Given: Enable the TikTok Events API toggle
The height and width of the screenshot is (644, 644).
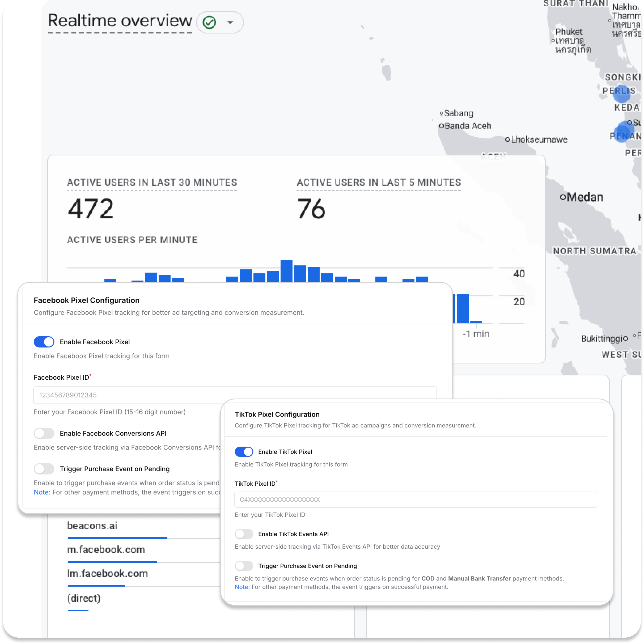Looking at the screenshot, I should (244, 534).
